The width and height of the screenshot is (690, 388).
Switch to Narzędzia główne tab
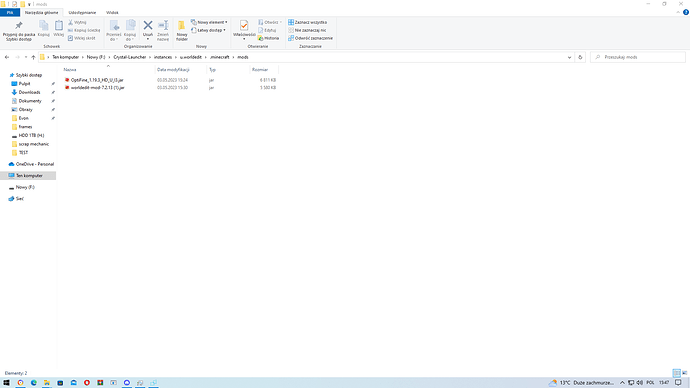[x=41, y=13]
